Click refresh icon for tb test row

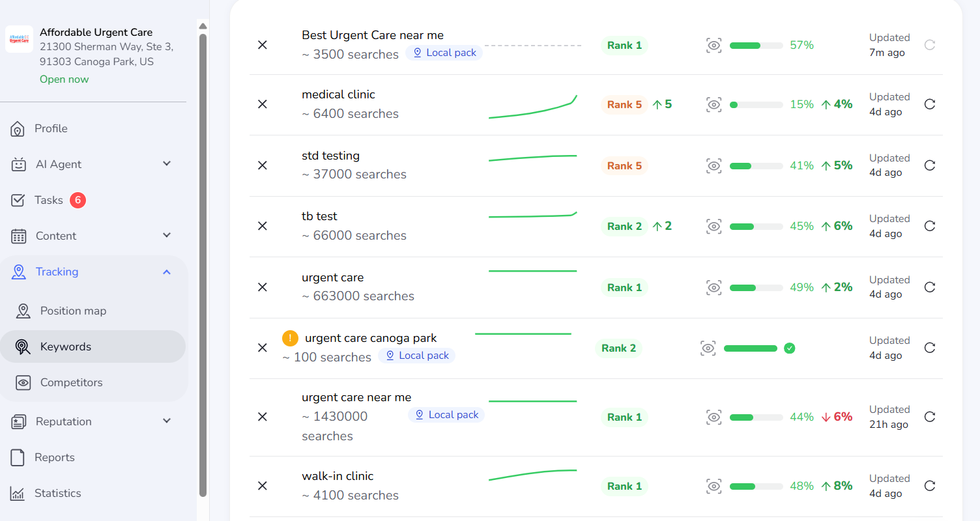pyautogui.click(x=930, y=226)
